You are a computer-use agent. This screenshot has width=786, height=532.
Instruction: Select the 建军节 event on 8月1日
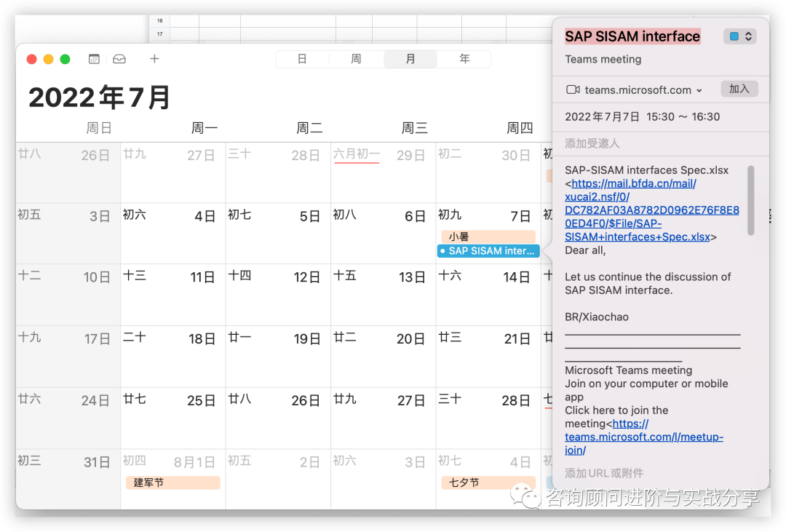click(x=173, y=483)
